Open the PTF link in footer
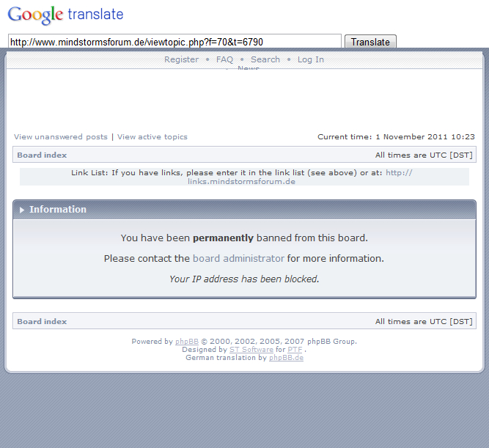 (x=295, y=350)
